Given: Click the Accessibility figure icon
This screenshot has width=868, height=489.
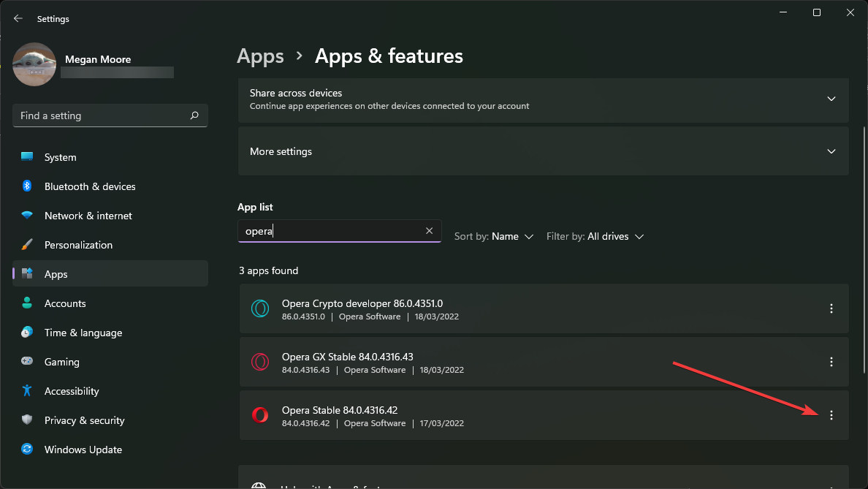Looking at the screenshot, I should click(26, 390).
